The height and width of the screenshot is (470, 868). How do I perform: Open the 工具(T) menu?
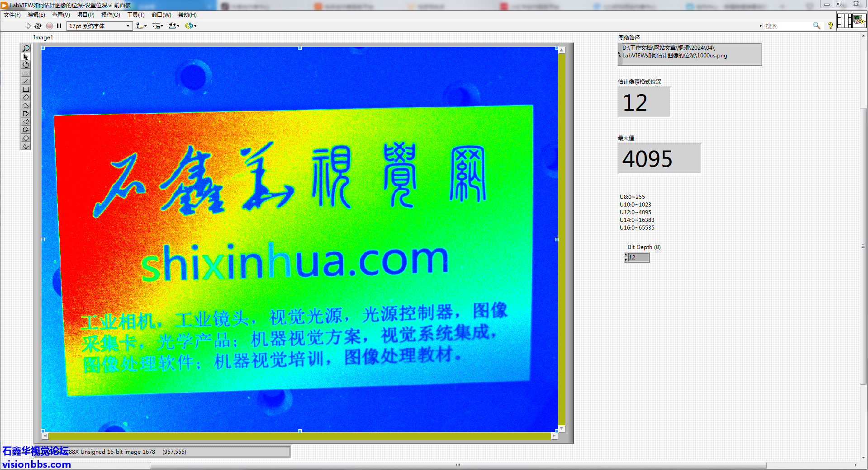coord(136,15)
